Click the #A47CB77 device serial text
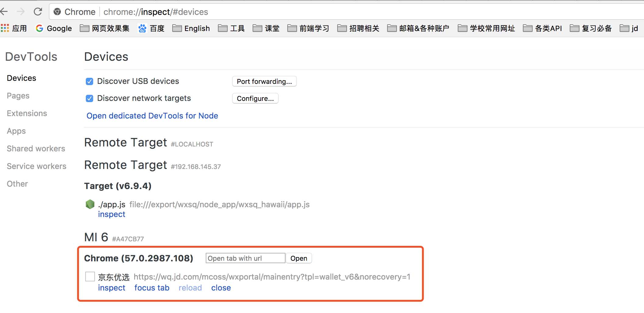 128,239
